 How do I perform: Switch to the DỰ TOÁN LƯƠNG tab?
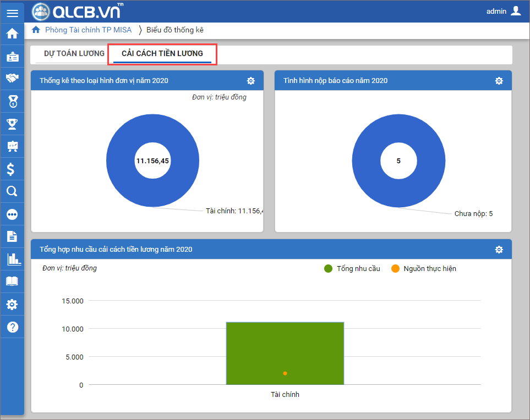(x=74, y=54)
